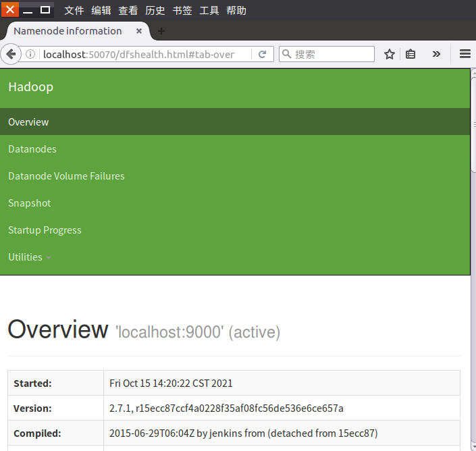
Task: Expand the Utilities dropdown
Action: pos(30,257)
